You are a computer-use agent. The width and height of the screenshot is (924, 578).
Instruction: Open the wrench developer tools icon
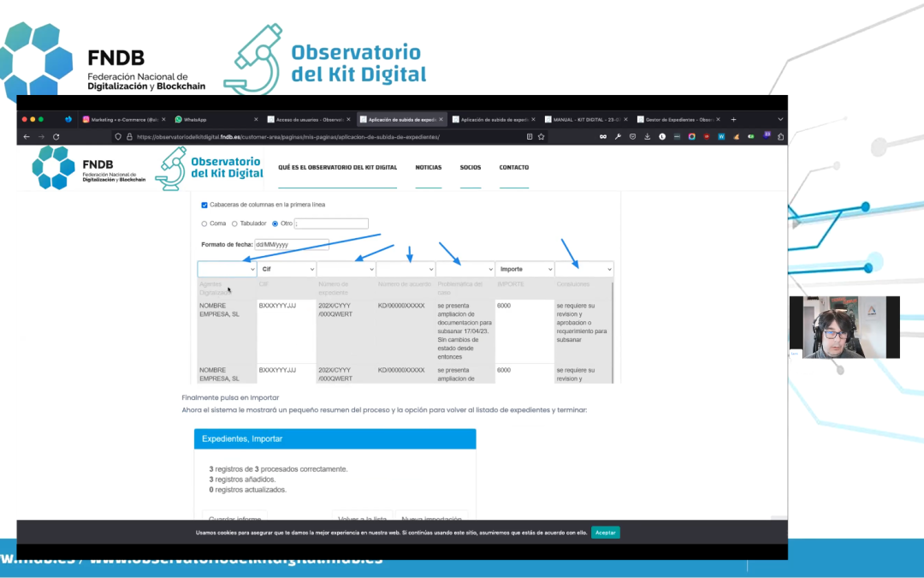tap(618, 137)
